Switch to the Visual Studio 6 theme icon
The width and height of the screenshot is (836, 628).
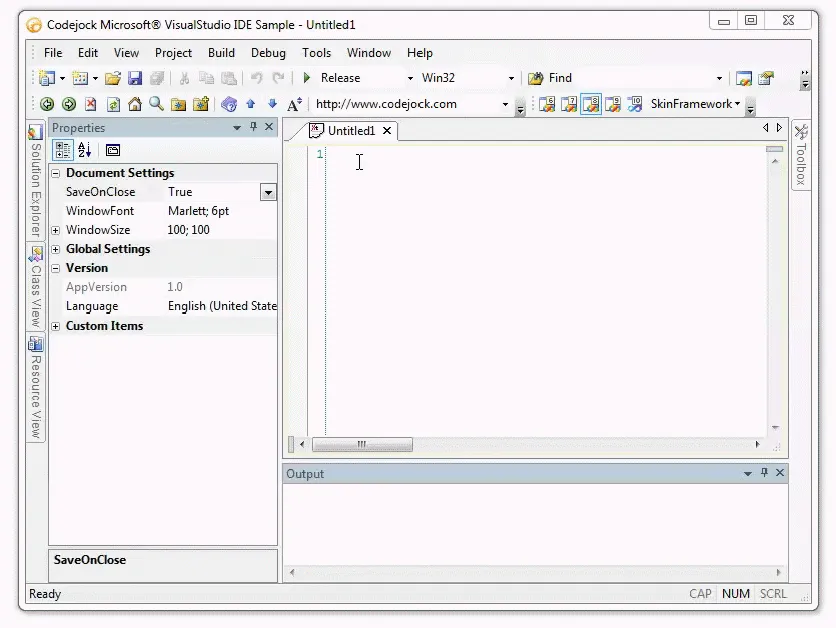[547, 104]
